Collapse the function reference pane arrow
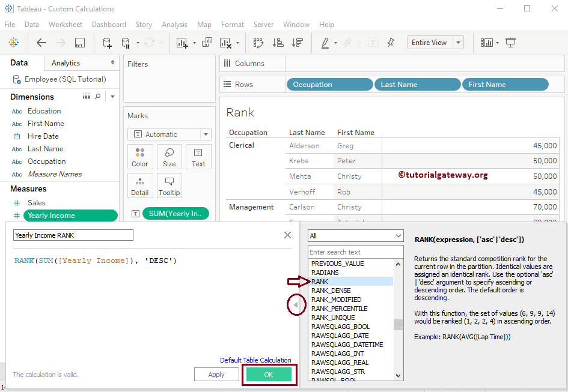Viewport: 568px width, 392px height. pos(296,305)
